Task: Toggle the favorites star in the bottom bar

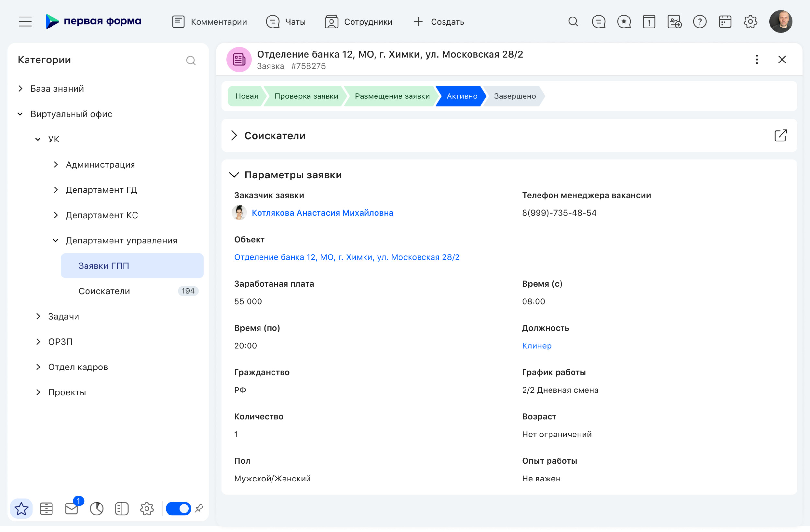Action: (x=21, y=509)
